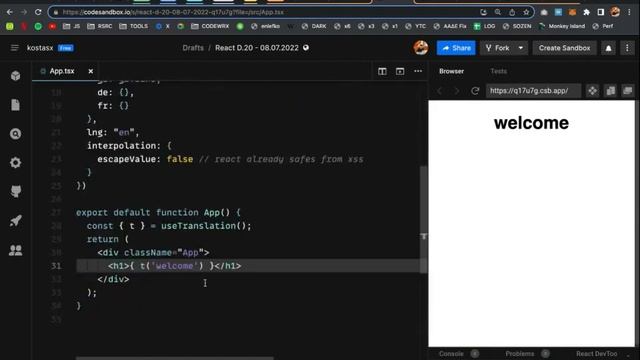Select the Browser tab
Viewport: 640px width, 360px height.
pyautogui.click(x=451, y=71)
